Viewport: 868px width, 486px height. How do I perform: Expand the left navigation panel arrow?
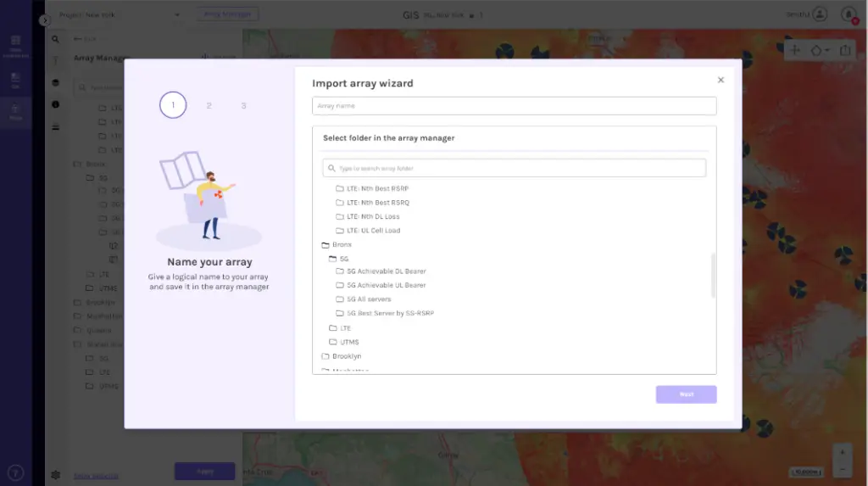tap(45, 20)
